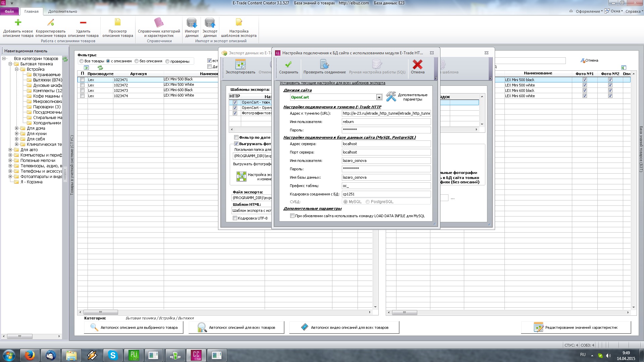Click the red minus delete description icon

(83, 22)
